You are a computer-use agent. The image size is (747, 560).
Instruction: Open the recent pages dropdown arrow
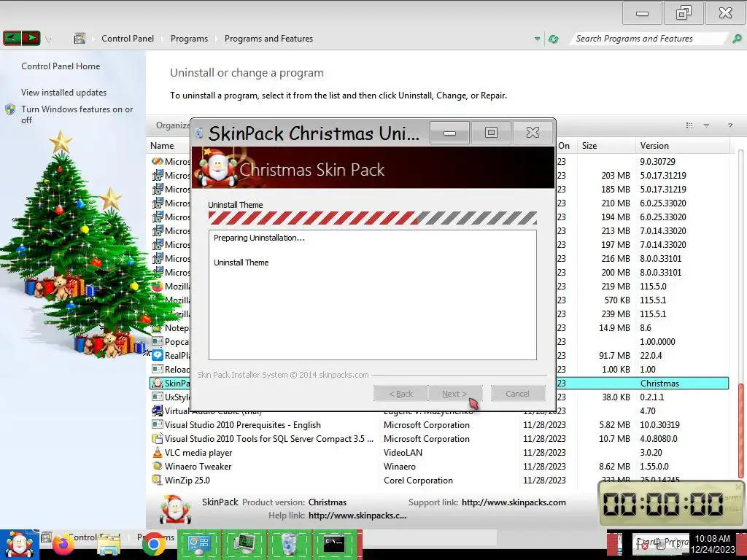point(48,39)
